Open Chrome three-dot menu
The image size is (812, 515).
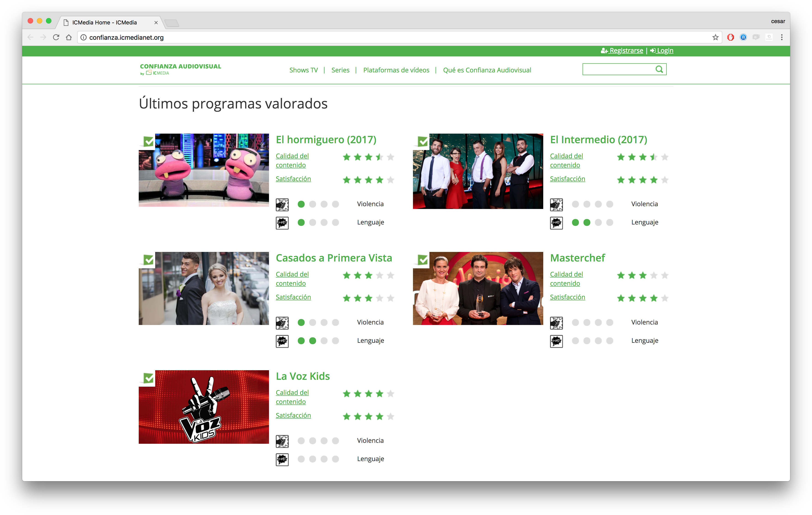click(x=782, y=37)
